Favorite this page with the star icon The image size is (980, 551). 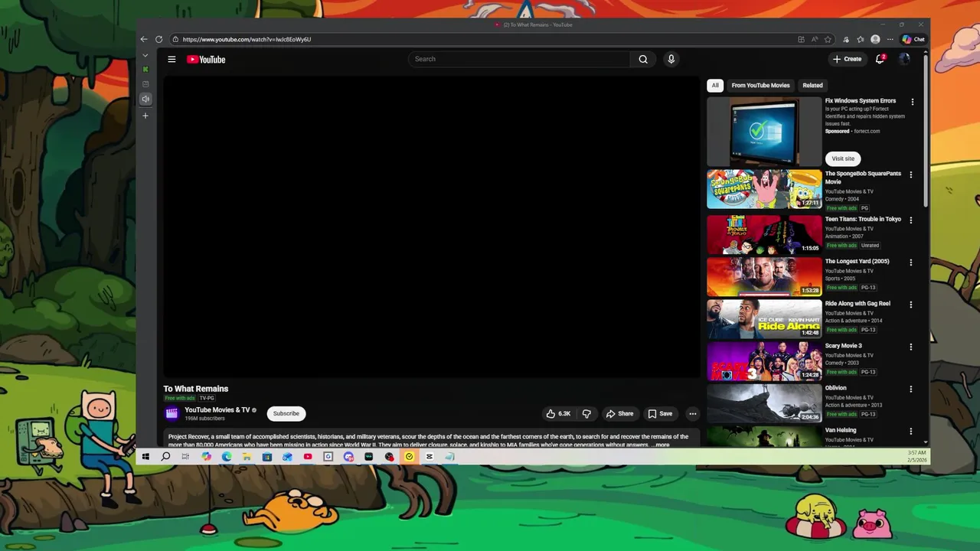click(828, 39)
